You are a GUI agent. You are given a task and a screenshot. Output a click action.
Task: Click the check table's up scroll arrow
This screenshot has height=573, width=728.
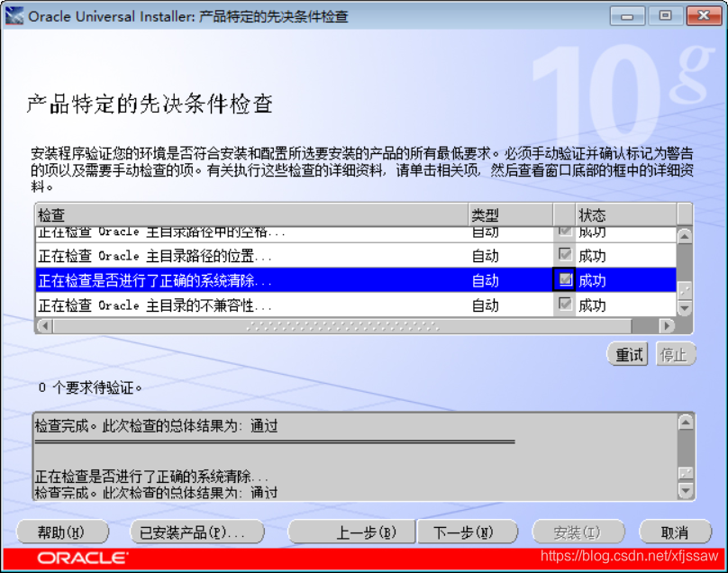[x=685, y=237]
